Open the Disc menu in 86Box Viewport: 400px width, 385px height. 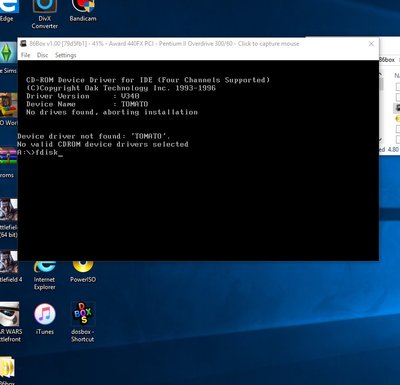[42, 55]
